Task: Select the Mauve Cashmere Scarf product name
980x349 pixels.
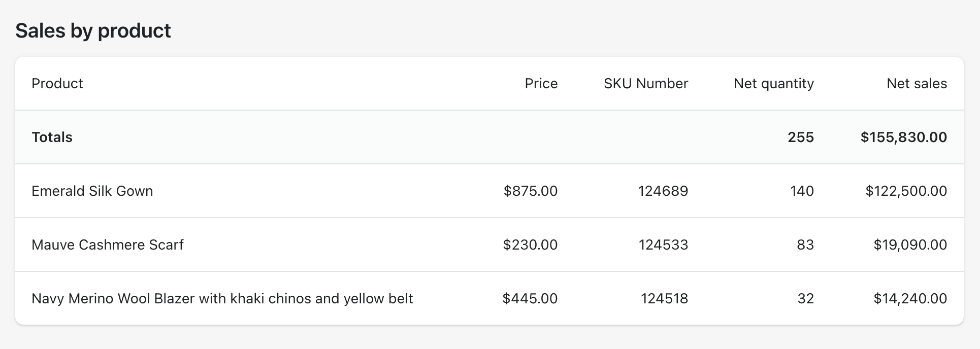Action: click(107, 245)
